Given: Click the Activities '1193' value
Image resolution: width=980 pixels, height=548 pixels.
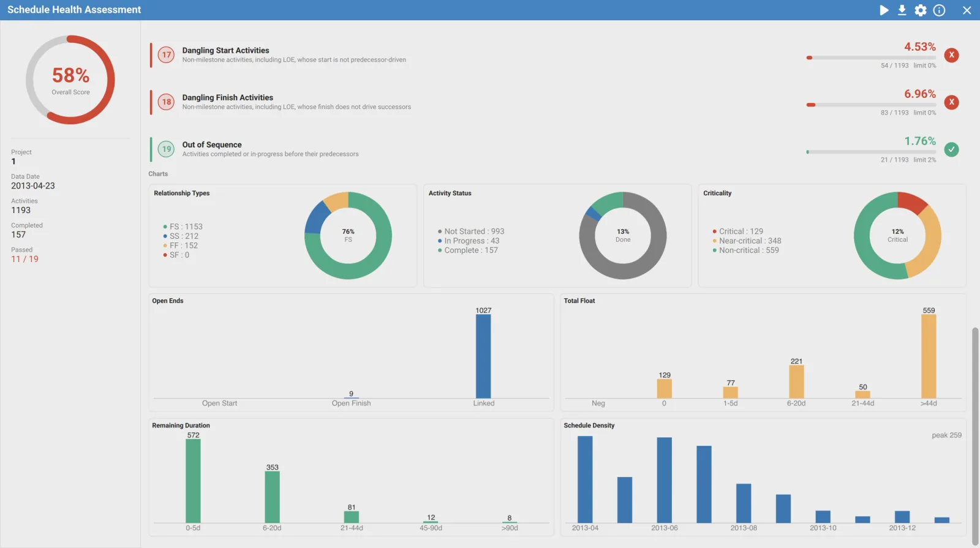Looking at the screenshot, I should click(x=21, y=210).
